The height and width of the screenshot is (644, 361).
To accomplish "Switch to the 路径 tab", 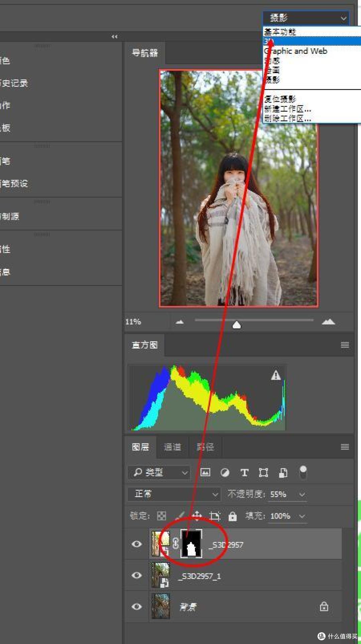I will click(x=205, y=447).
